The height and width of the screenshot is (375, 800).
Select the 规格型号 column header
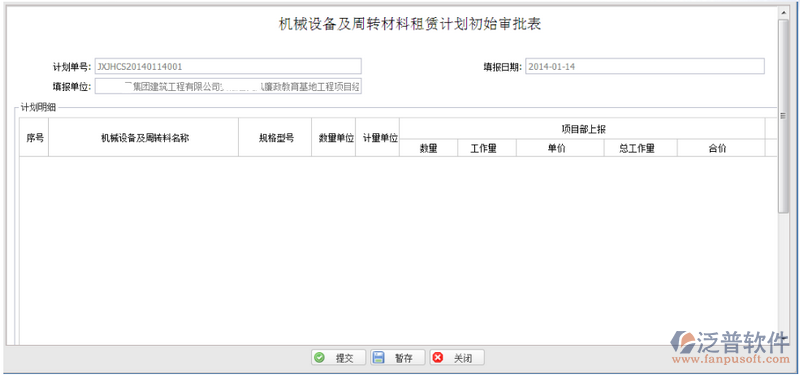[x=275, y=138]
